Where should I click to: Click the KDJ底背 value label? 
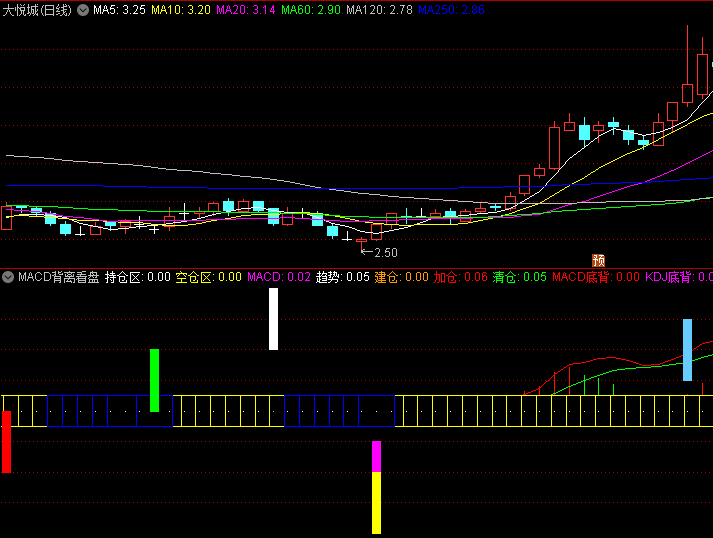[679, 277]
